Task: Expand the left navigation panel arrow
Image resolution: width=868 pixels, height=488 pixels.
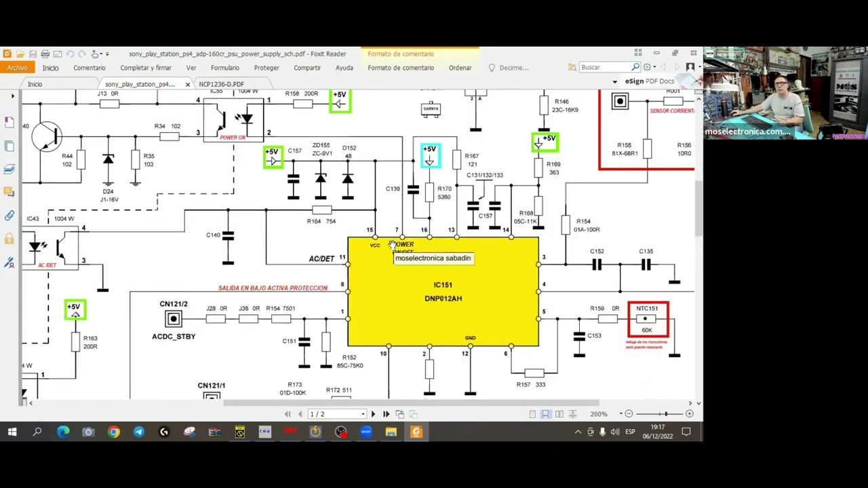Action: tap(12, 96)
